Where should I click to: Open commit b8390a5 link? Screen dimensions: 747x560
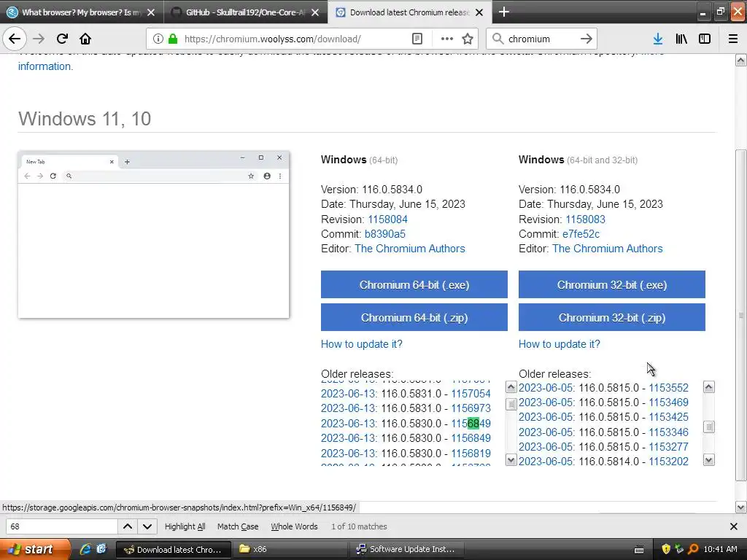[385, 234]
